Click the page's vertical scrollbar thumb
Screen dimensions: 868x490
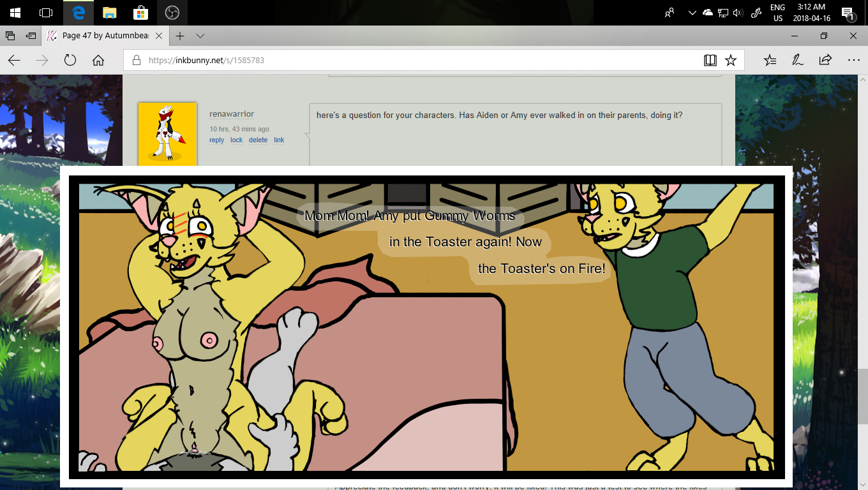click(x=862, y=396)
